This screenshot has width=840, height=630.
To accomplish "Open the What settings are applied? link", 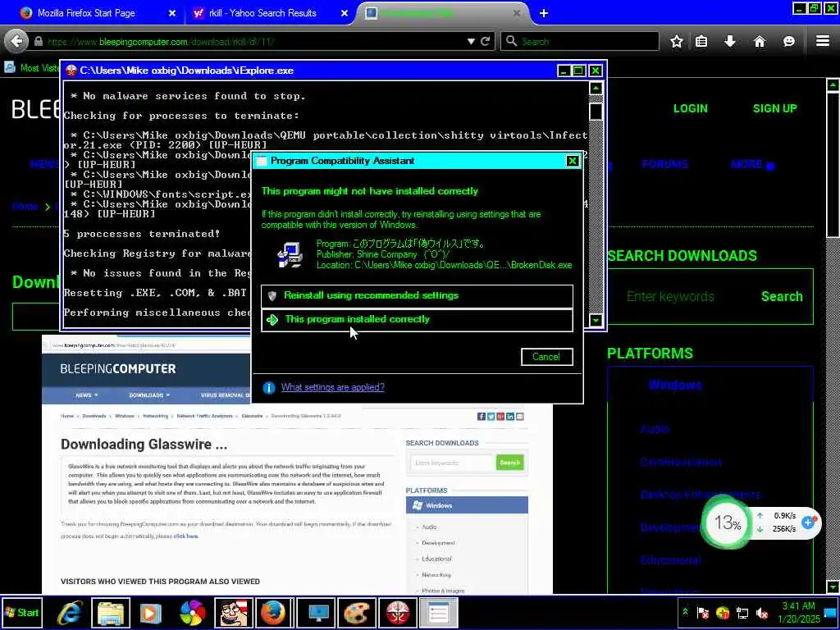I will click(333, 387).
